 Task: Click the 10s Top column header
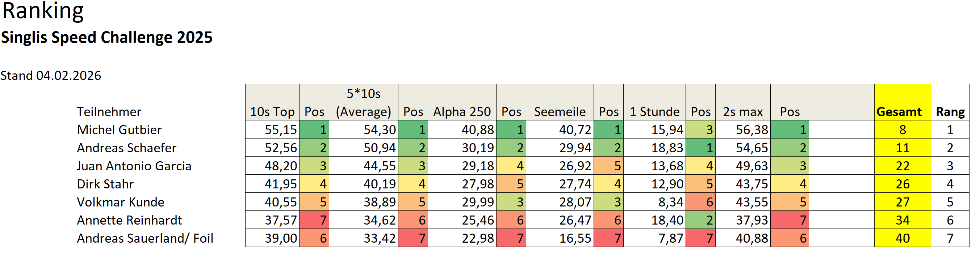pyautogui.click(x=272, y=112)
